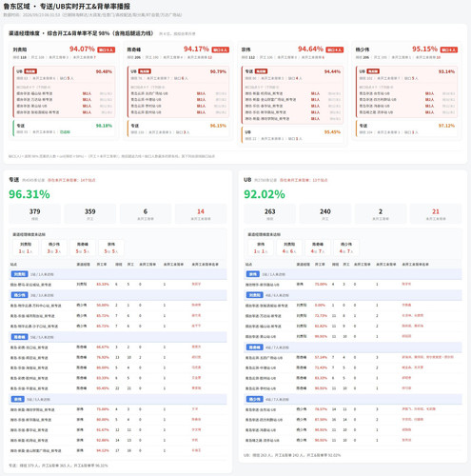Viewport: 471px width, 476px height.
Task: Click the large green 96.31% 专送 rate
Action: [29, 194]
